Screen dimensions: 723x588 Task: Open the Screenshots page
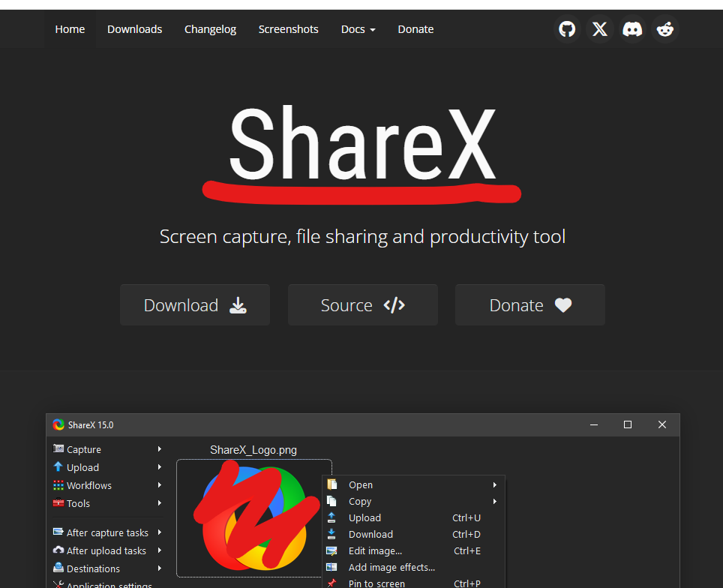click(x=288, y=29)
